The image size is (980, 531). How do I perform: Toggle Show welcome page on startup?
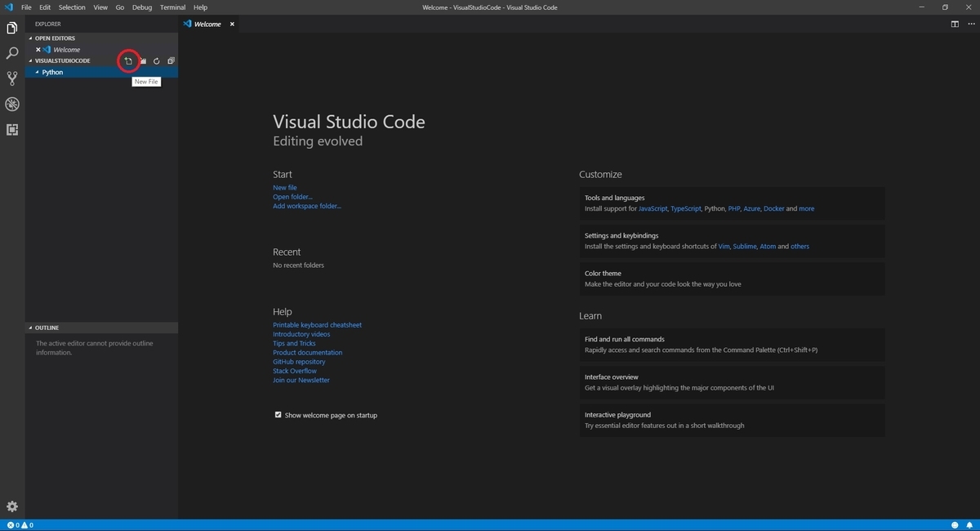tap(278, 415)
